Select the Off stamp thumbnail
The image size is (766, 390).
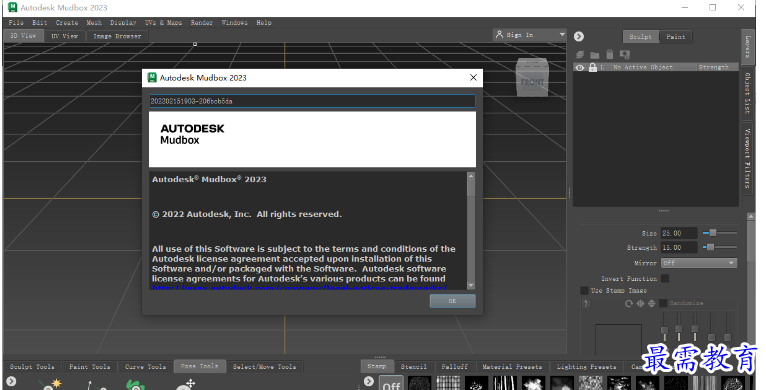[391, 383]
